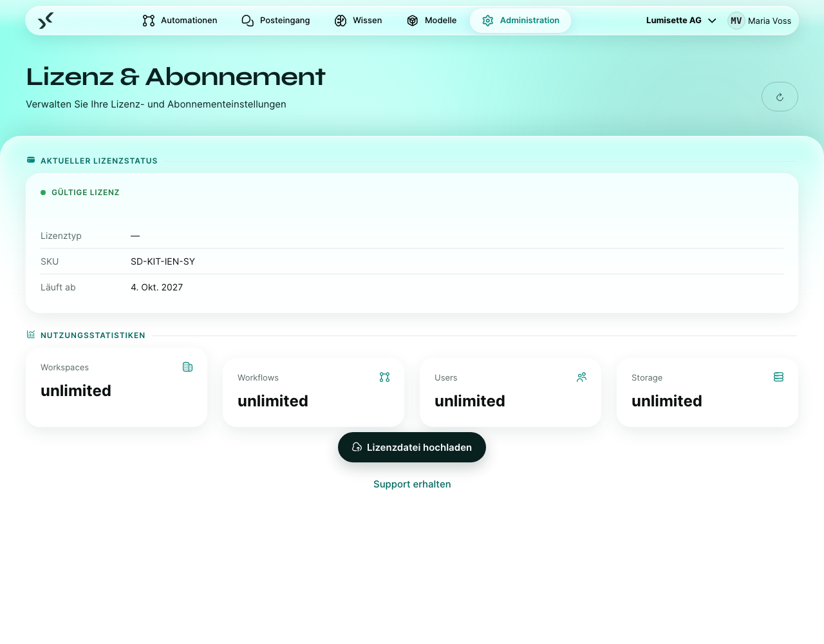Click the Workflows card icon
The image size is (824, 644).
[385, 377]
